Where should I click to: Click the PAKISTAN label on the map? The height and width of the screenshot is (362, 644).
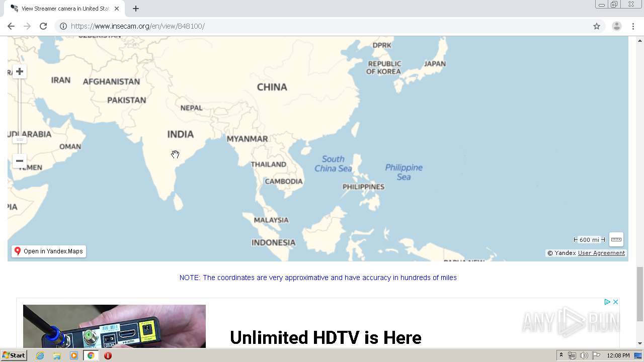pyautogui.click(x=127, y=100)
